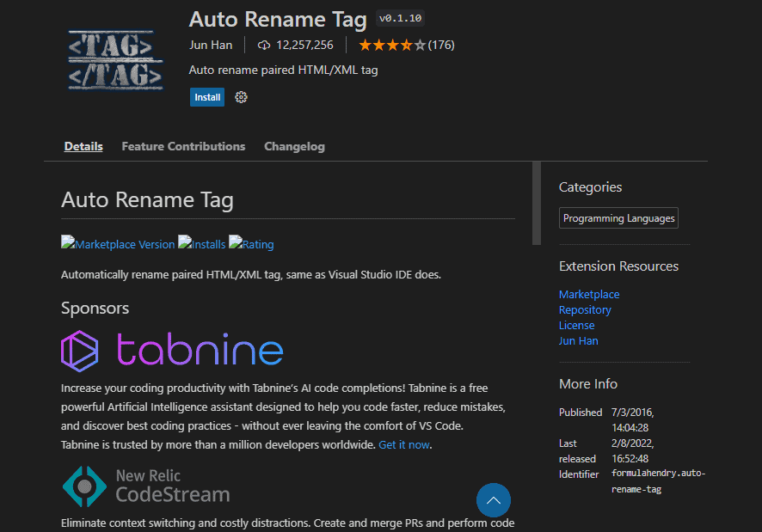This screenshot has height=532, width=762.
Task: Click the Installs badge link
Action: click(x=201, y=244)
